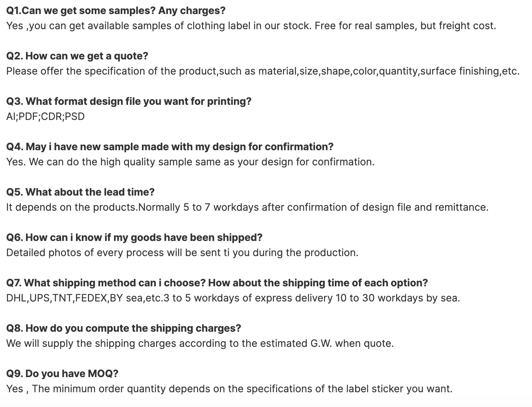Click the Q3 design file format question

[129, 101]
